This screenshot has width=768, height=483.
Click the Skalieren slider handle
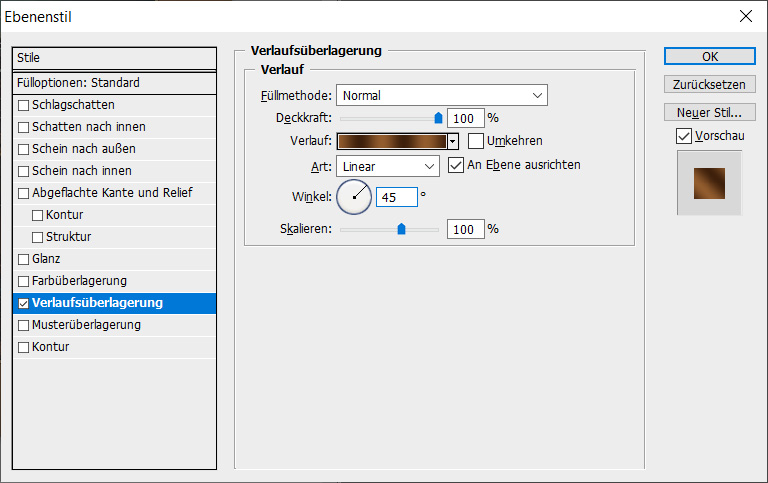tap(401, 229)
